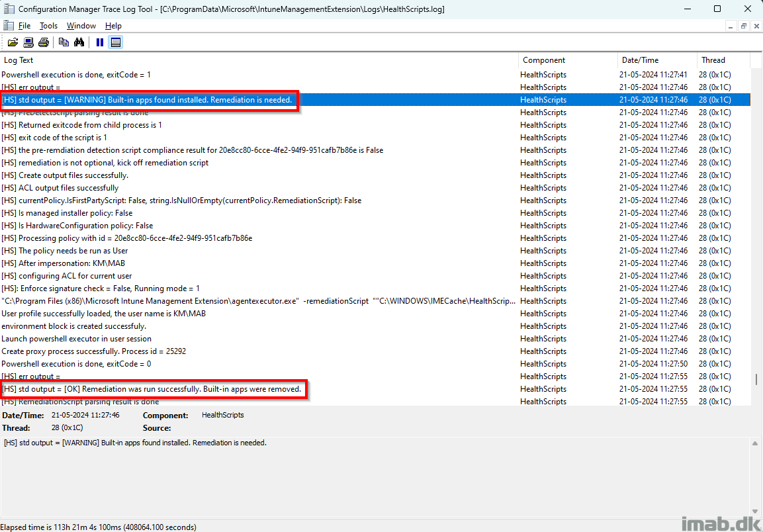Open the Window menu
The width and height of the screenshot is (763, 532).
(81, 26)
